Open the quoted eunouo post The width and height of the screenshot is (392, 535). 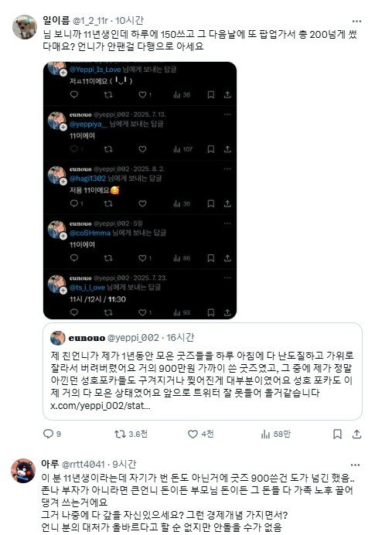tap(203, 371)
